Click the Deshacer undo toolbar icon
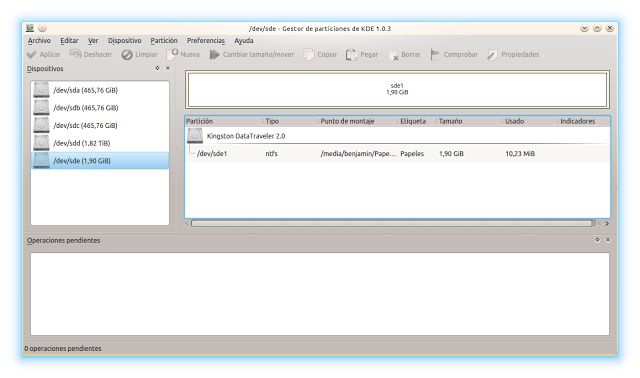640x378 pixels. (75, 54)
